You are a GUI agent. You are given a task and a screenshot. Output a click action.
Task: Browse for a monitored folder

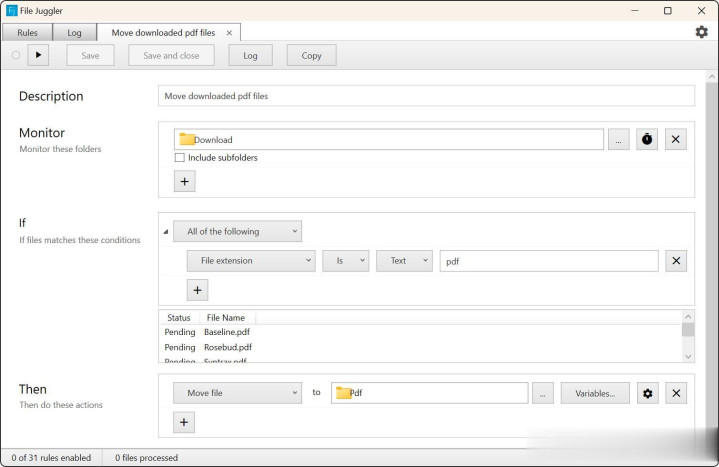(619, 139)
